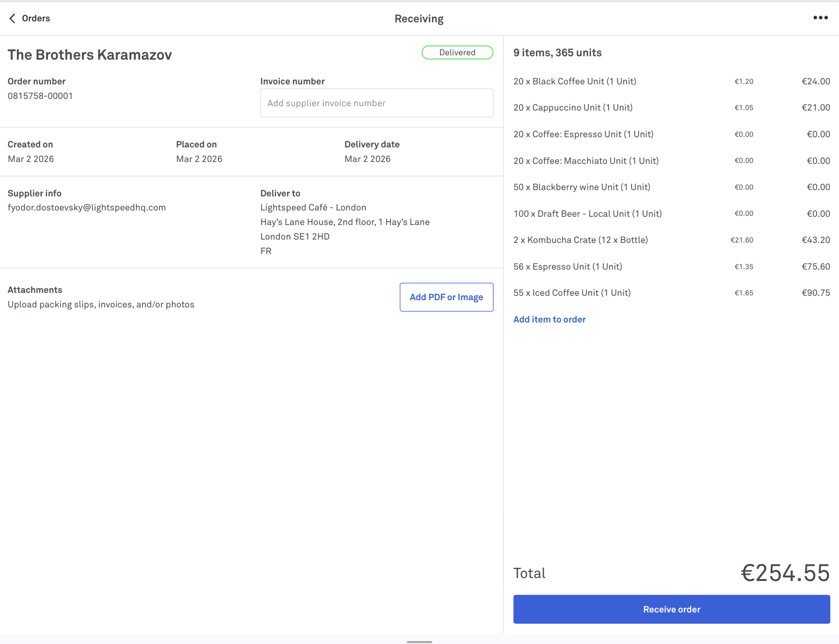Click the bottom home indicator bar
The height and width of the screenshot is (644, 839).
tap(419, 642)
